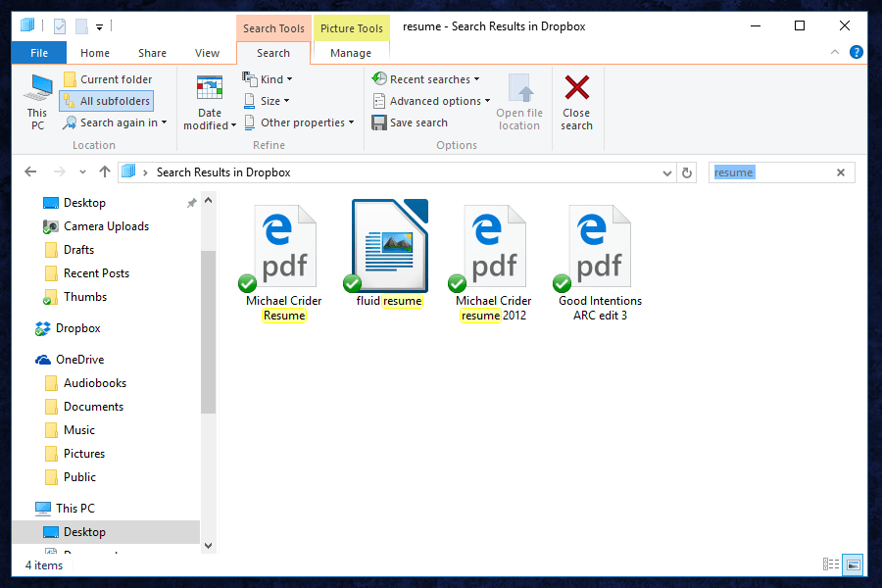The height and width of the screenshot is (588, 882).
Task: Open Desktop in Quick access
Action: [x=84, y=203]
